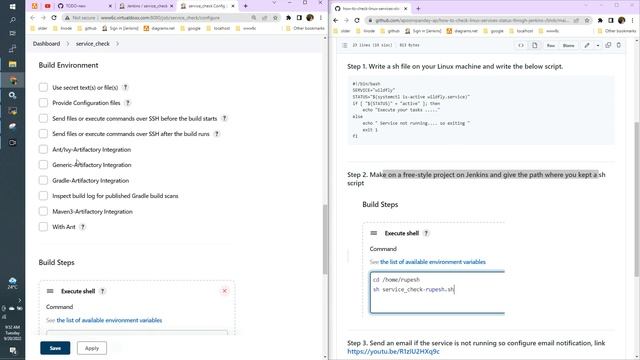
Task: Open the github bookmark folder in left window
Action: [87, 28]
